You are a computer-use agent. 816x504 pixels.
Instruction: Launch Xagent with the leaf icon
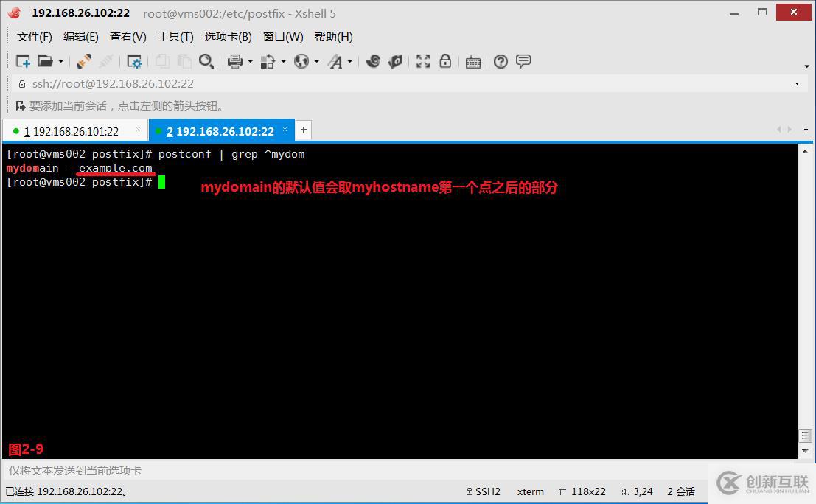click(x=395, y=61)
